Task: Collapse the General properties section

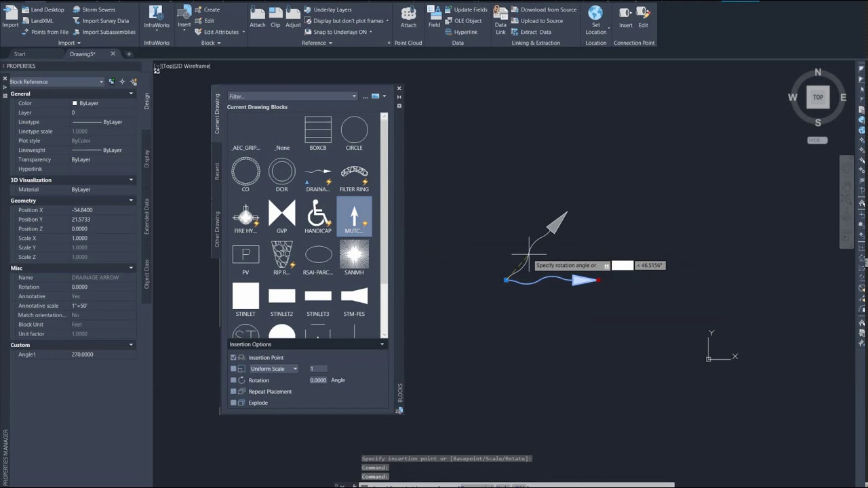Action: click(131, 94)
